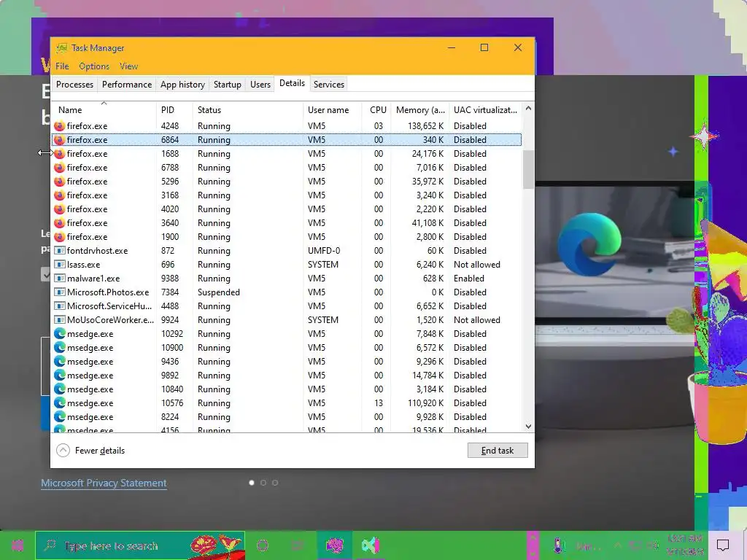
Task: Click Edge icon in PID 10840 row
Action: [60, 389]
